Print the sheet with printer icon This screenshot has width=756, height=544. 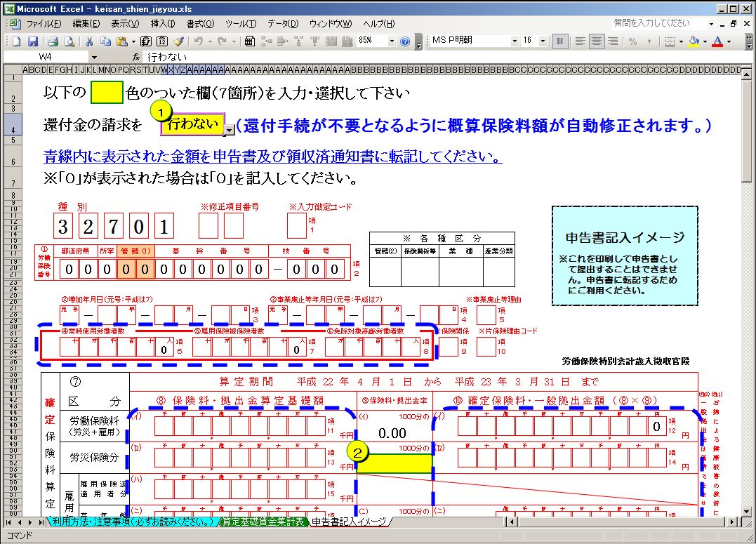tap(53, 41)
